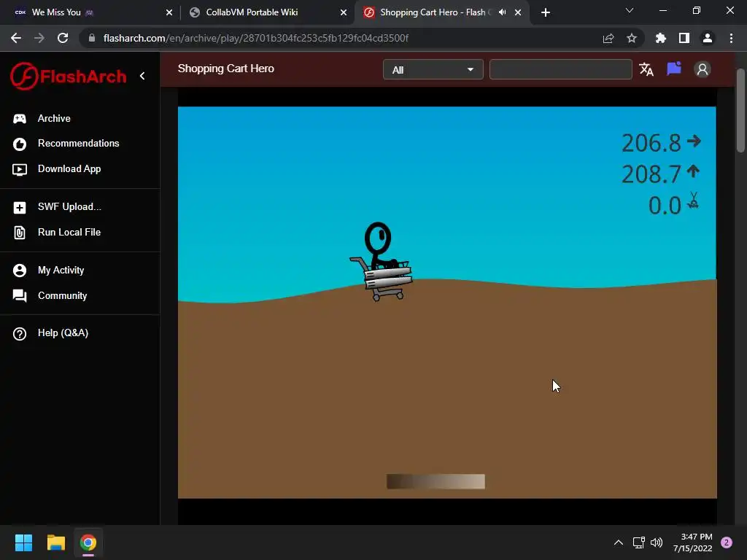Image resolution: width=747 pixels, height=560 pixels.
Task: Open the blue chat notification icon
Action: tap(673, 69)
